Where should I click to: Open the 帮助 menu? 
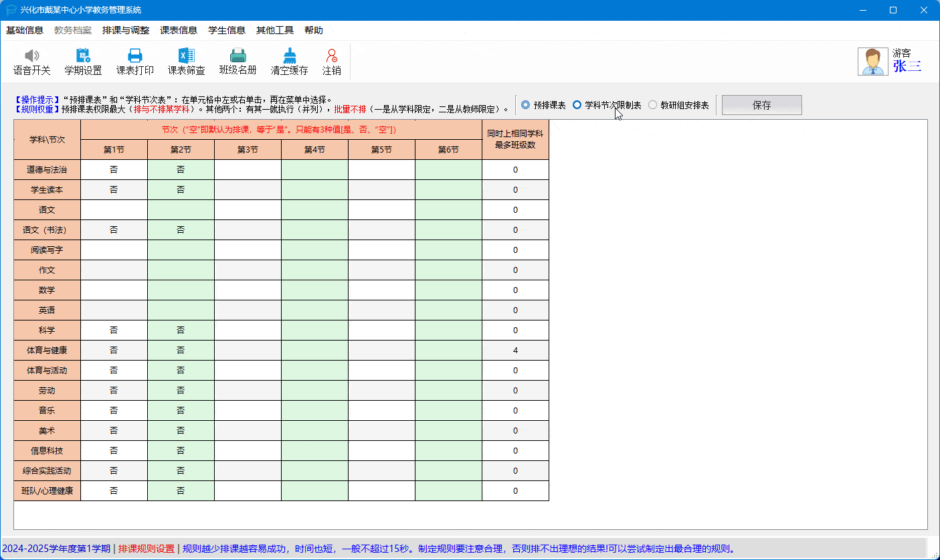[313, 30]
